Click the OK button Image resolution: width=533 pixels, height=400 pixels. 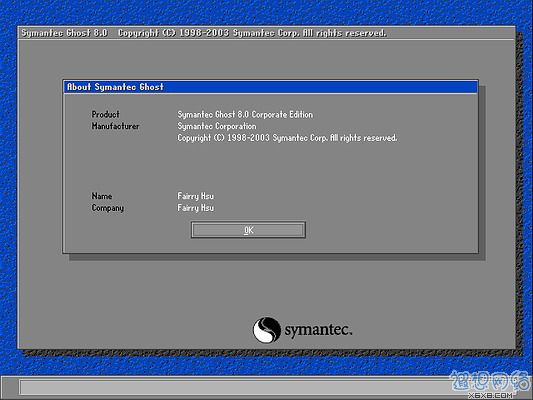click(x=248, y=230)
